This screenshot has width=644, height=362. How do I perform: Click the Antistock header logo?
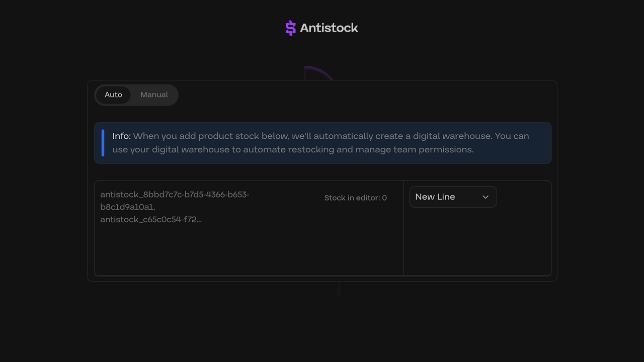[321, 28]
